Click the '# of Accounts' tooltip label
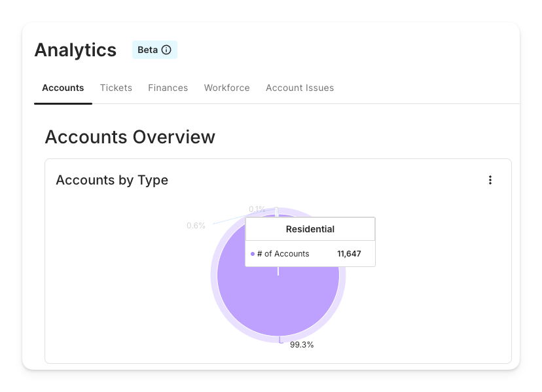Screen dimensions: 542x392 (283, 254)
